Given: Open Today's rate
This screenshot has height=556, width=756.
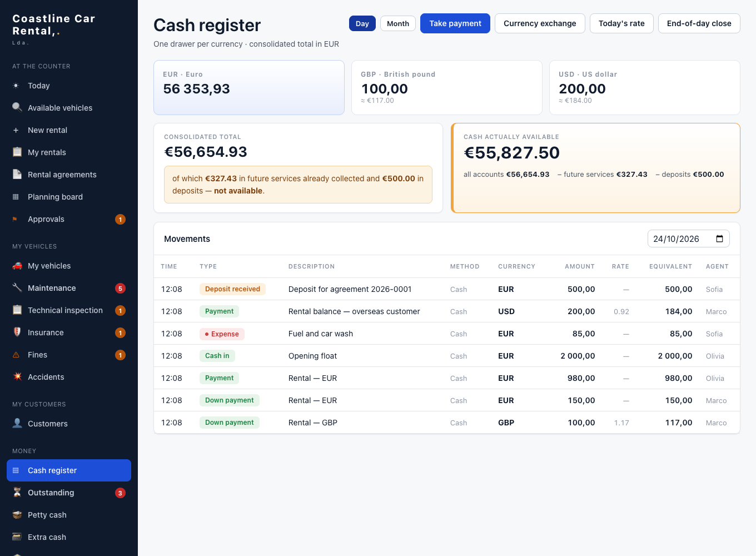Looking at the screenshot, I should (621, 23).
